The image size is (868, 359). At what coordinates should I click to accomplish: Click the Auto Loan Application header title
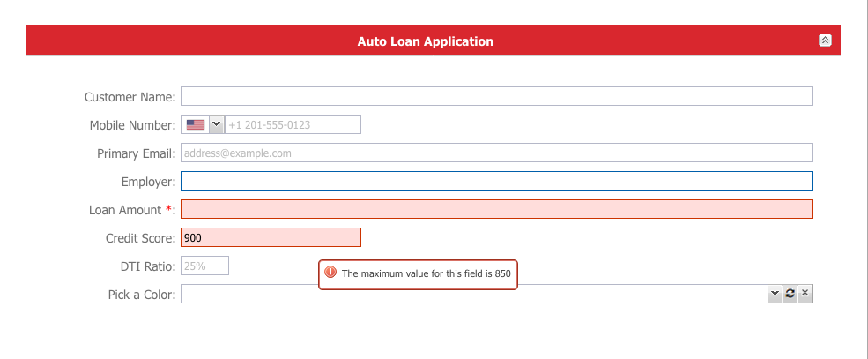[x=425, y=41]
